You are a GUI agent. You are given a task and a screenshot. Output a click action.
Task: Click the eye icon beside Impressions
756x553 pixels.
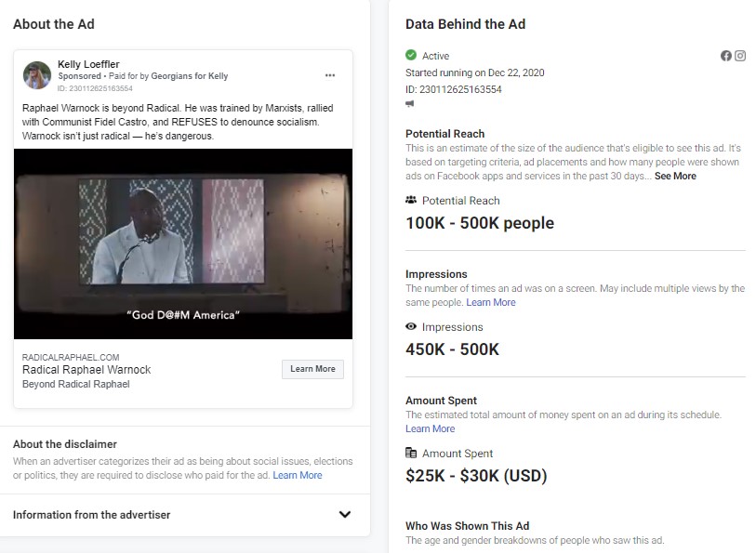[x=411, y=326]
